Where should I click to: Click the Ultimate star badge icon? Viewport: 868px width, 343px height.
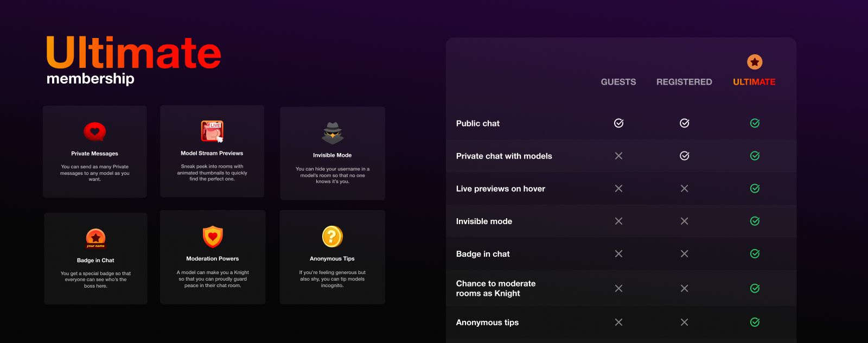[x=754, y=62]
